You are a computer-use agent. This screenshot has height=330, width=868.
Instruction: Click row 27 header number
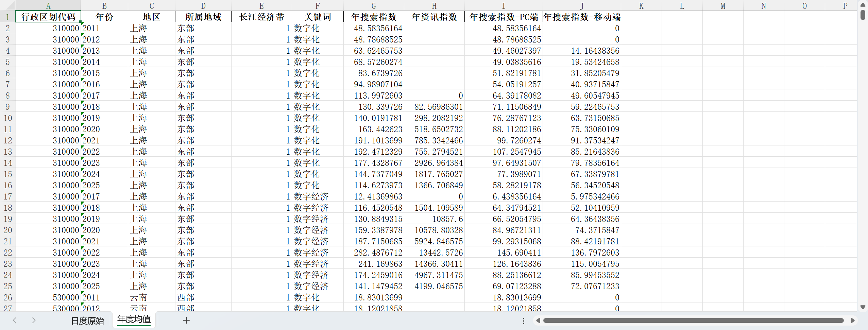pyautogui.click(x=7, y=308)
